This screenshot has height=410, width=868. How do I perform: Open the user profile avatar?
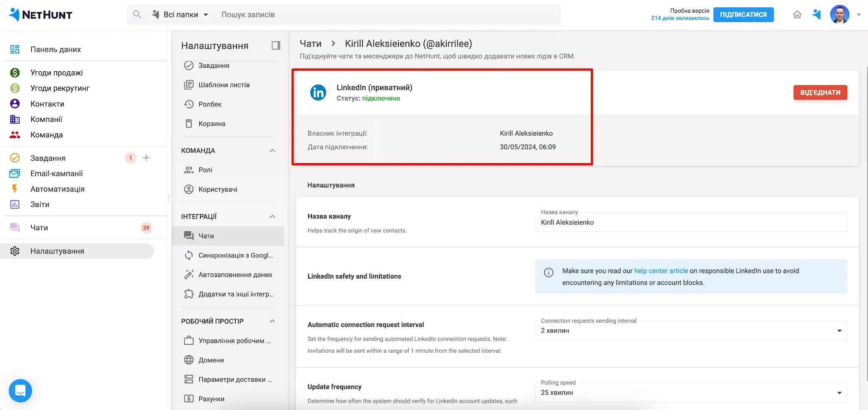coord(840,14)
